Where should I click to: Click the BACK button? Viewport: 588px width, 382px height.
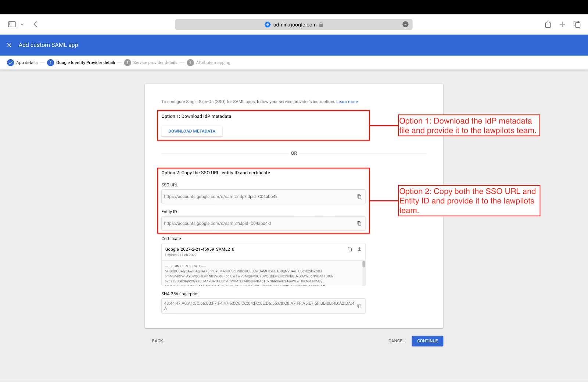click(x=157, y=341)
